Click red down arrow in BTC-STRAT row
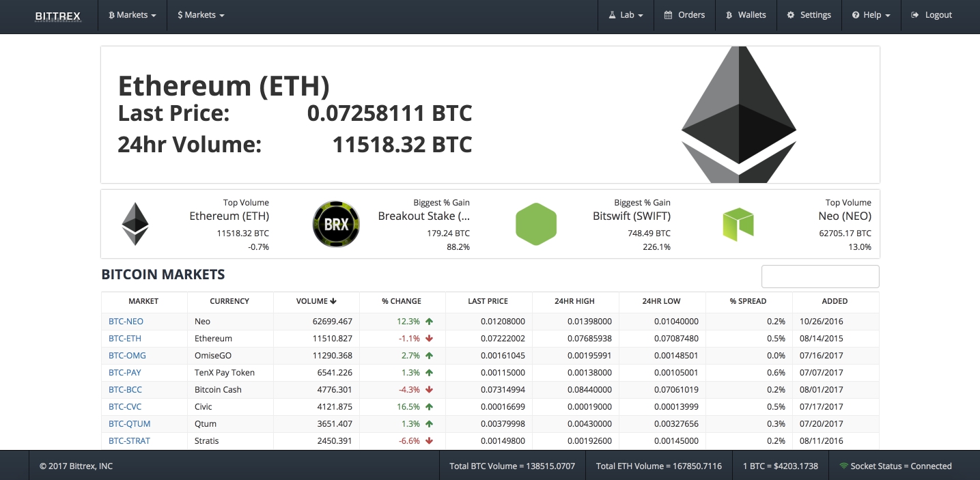The height and width of the screenshot is (480, 980). coord(430,440)
